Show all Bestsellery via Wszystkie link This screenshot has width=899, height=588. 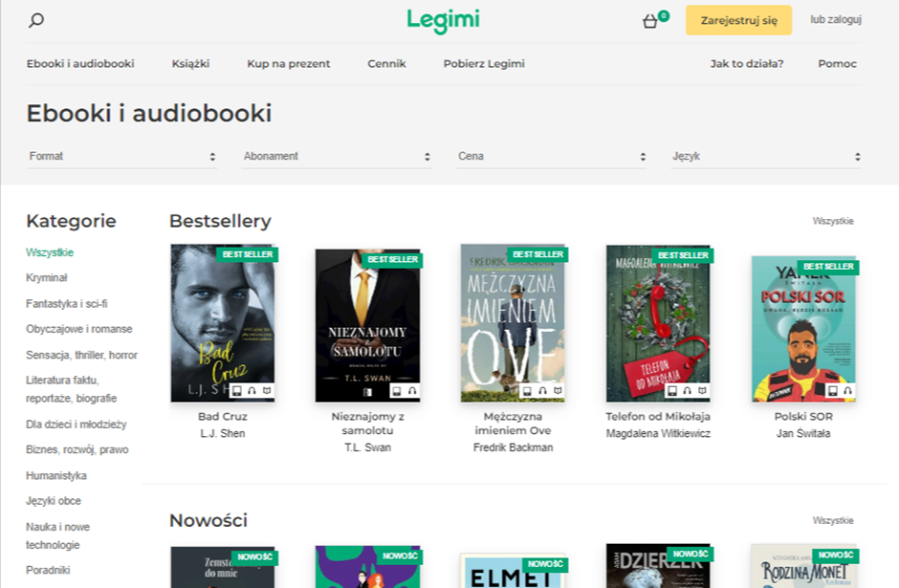pyautogui.click(x=832, y=221)
